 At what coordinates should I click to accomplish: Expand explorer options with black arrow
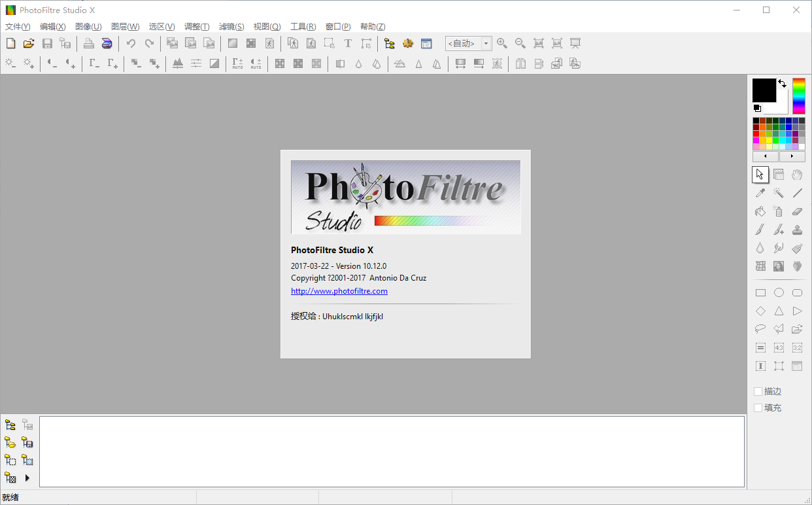27,478
